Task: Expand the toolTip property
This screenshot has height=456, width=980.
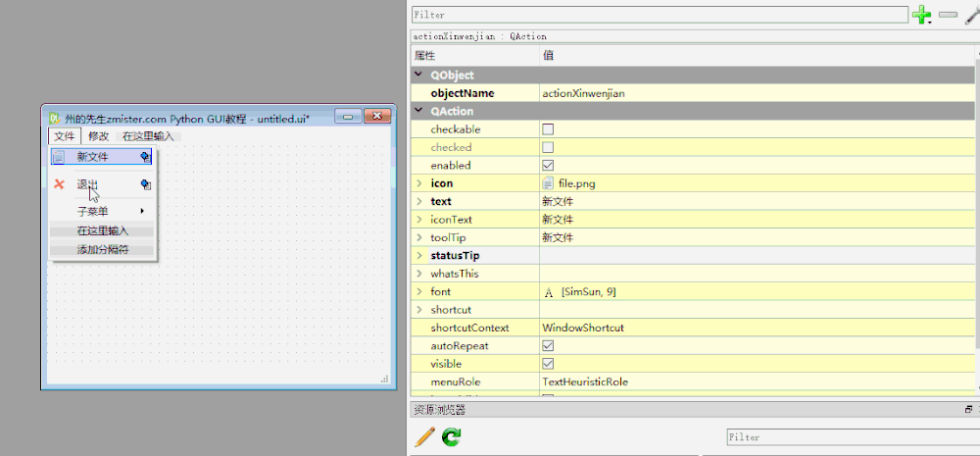Action: [418, 237]
